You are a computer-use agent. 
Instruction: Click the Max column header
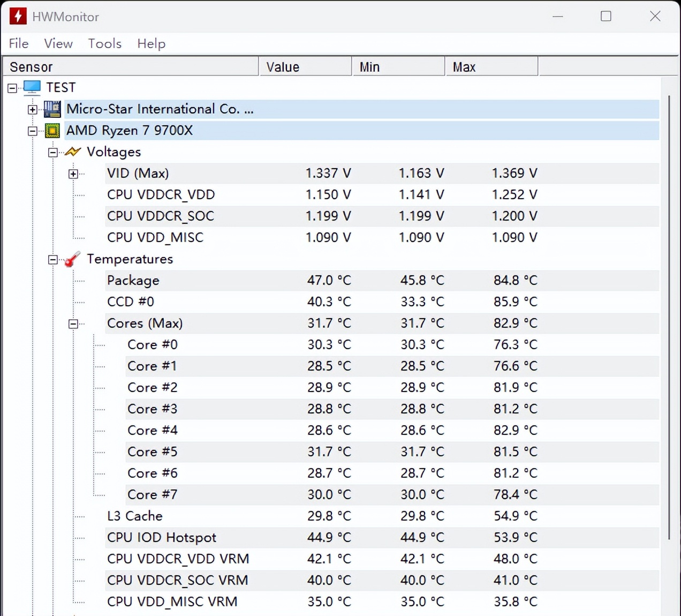tap(492, 66)
